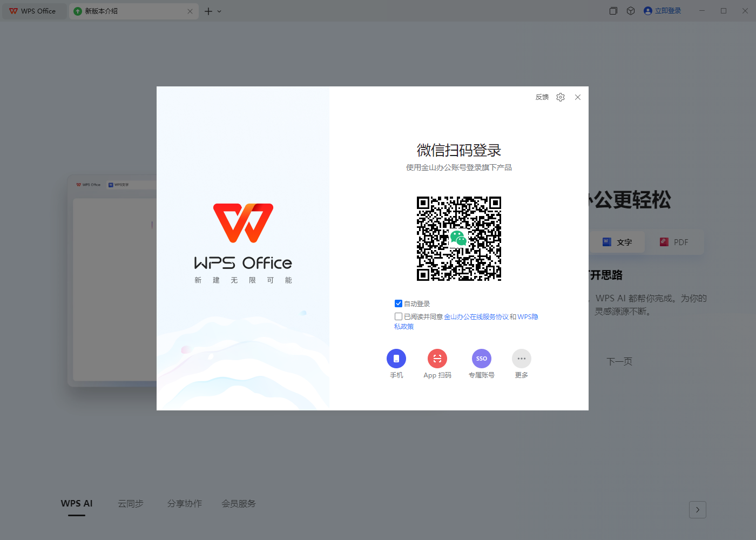This screenshot has width=756, height=540.
Task: Expand the dropdown arrow next to the new tab button
Action: (218, 11)
